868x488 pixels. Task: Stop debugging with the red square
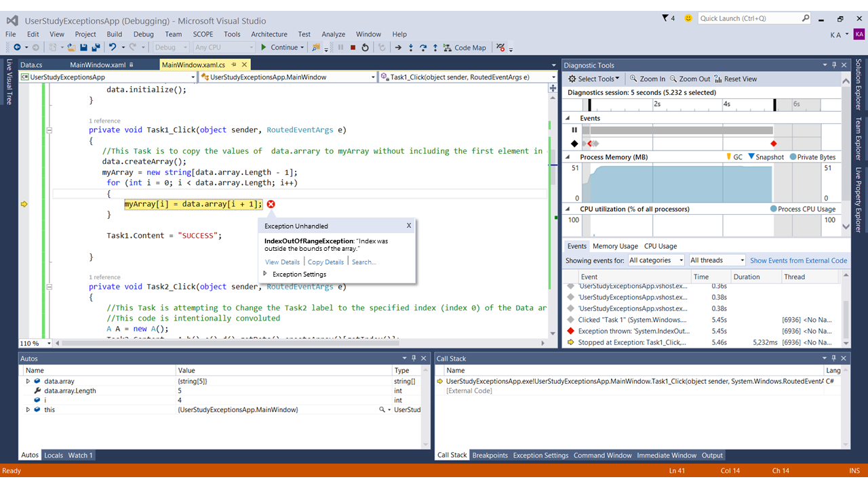[x=353, y=47]
